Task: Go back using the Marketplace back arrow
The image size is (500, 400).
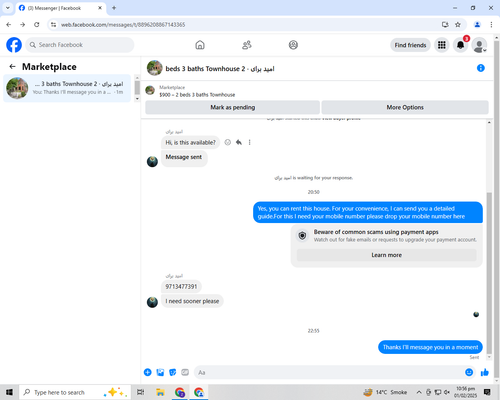Action: 12,67
